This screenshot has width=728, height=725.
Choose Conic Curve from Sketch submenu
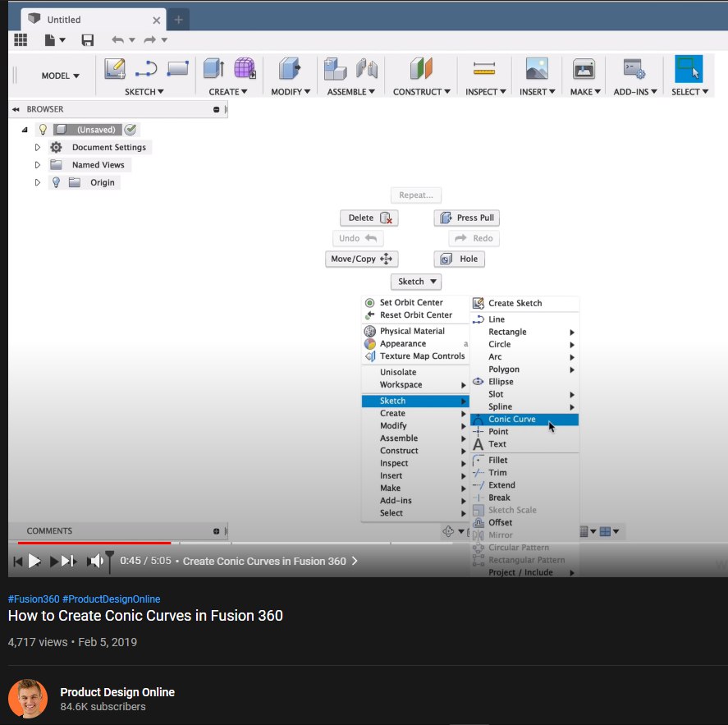point(524,420)
